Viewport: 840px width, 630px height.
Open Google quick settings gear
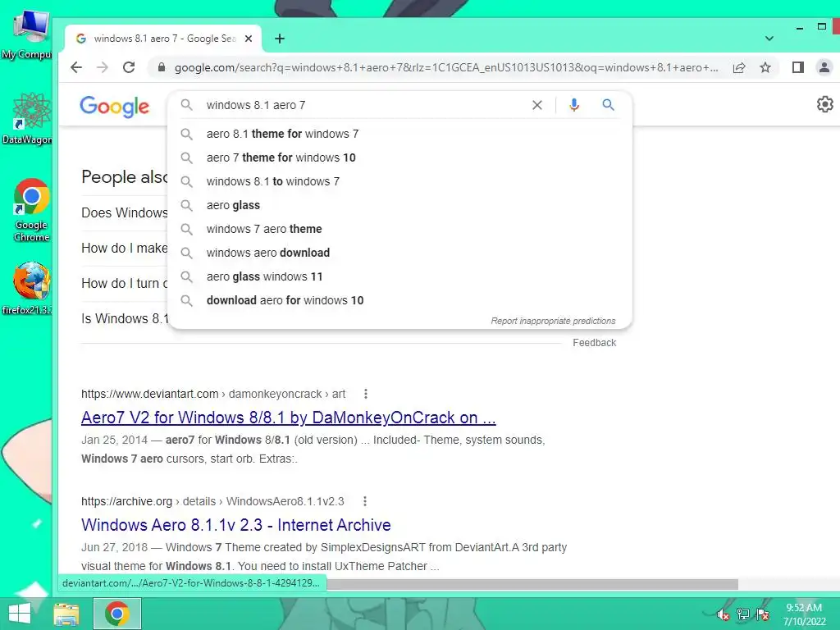coord(824,104)
